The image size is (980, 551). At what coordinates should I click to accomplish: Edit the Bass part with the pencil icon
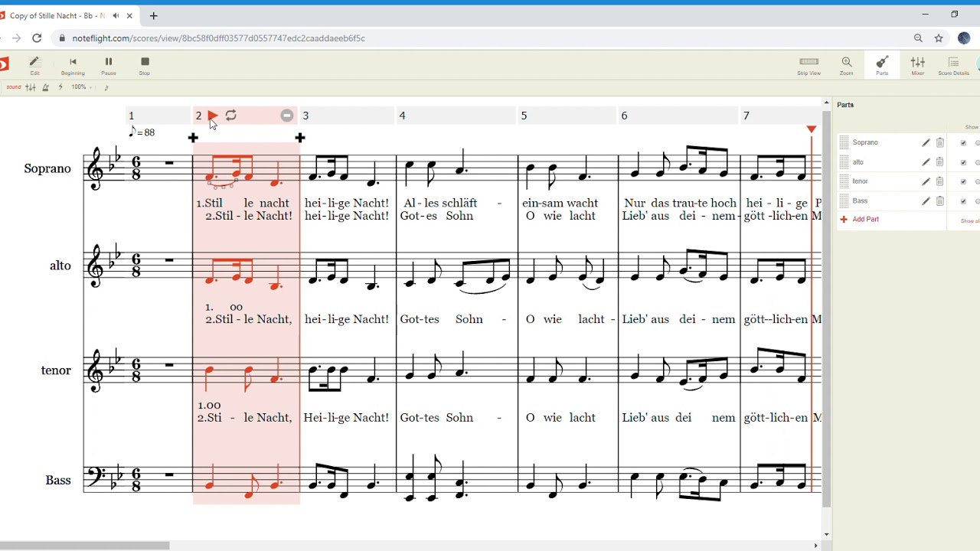click(x=926, y=201)
